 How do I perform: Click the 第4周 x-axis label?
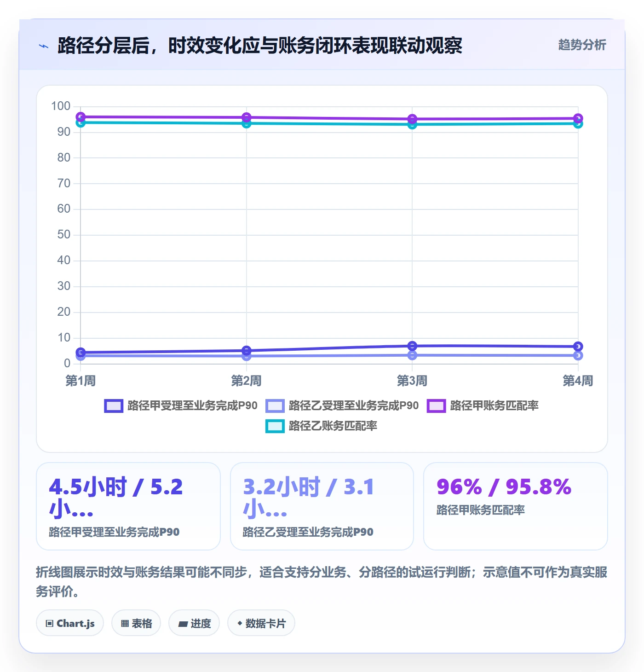click(578, 381)
